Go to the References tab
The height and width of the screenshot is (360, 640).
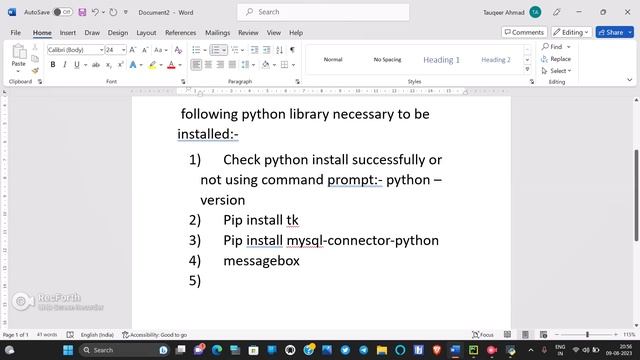click(180, 33)
